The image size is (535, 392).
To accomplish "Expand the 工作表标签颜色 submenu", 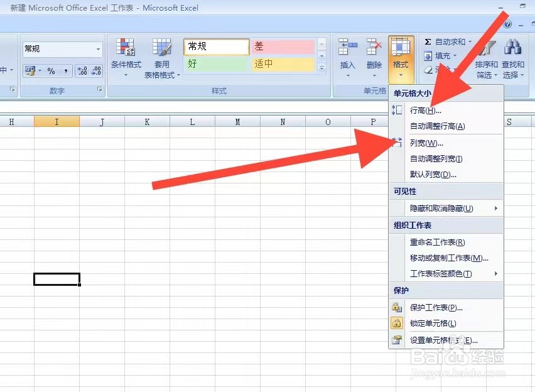I will pos(437,274).
